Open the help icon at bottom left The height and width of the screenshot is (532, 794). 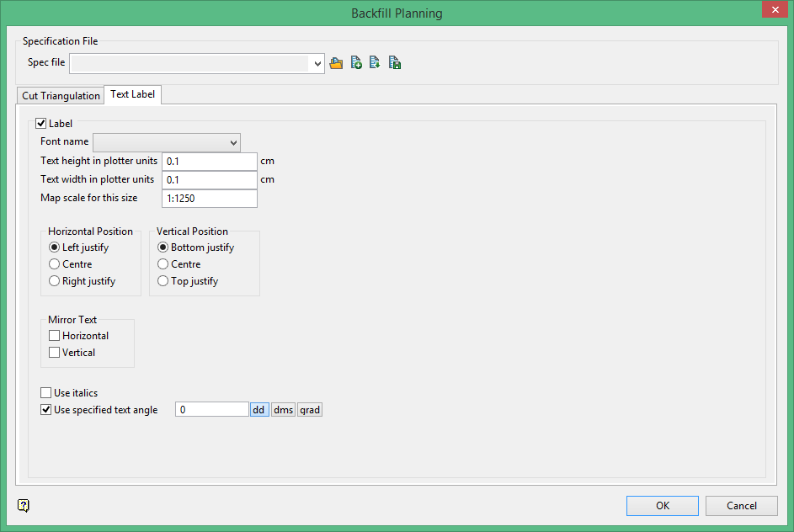click(x=24, y=505)
